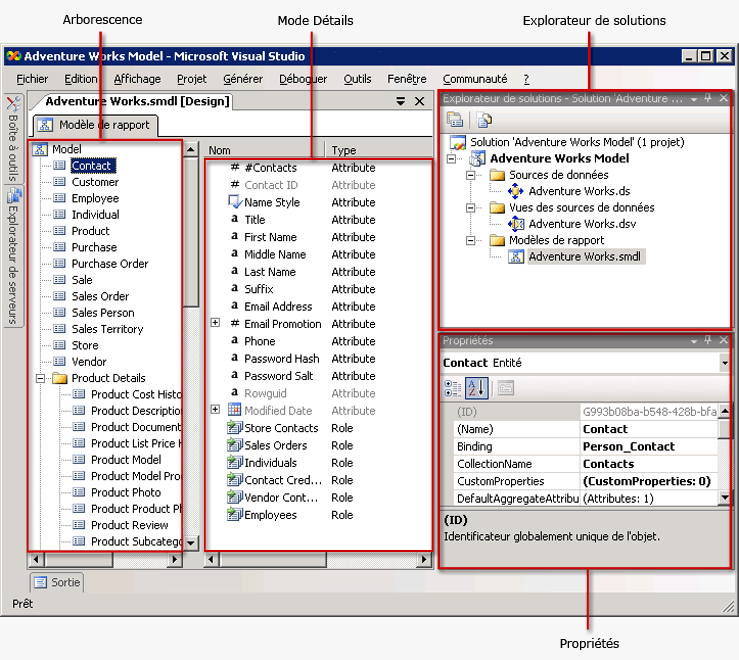This screenshot has width=739, height=660.
Task: Switch to the Modèle de rapport tab
Action: pos(95,125)
